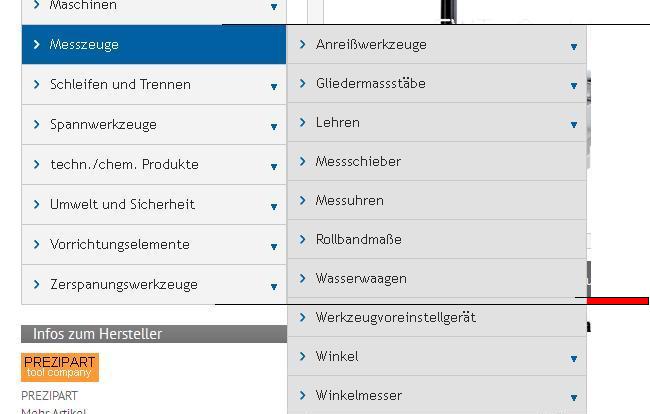The image size is (650, 414).
Task: Select the Vorrichtungselemente category
Action: (x=119, y=244)
